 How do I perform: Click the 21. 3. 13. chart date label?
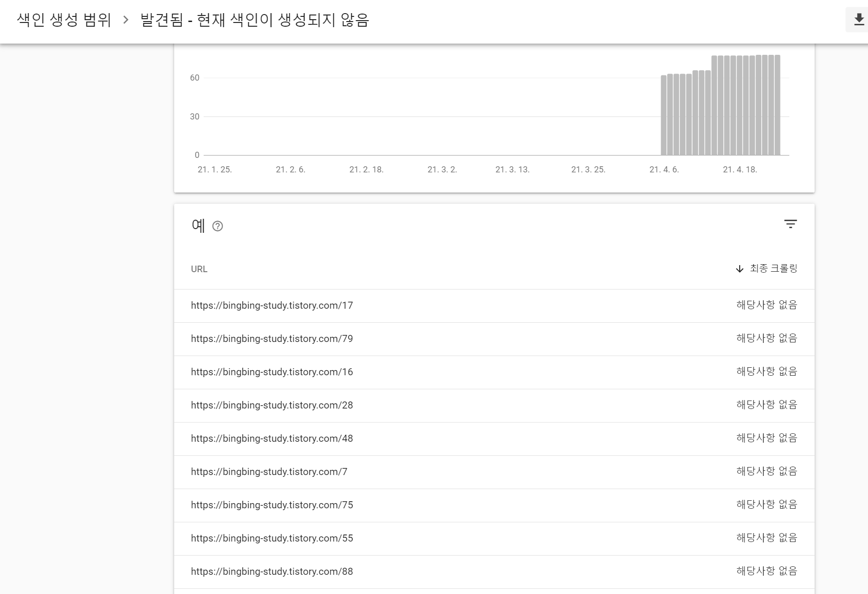(x=513, y=170)
